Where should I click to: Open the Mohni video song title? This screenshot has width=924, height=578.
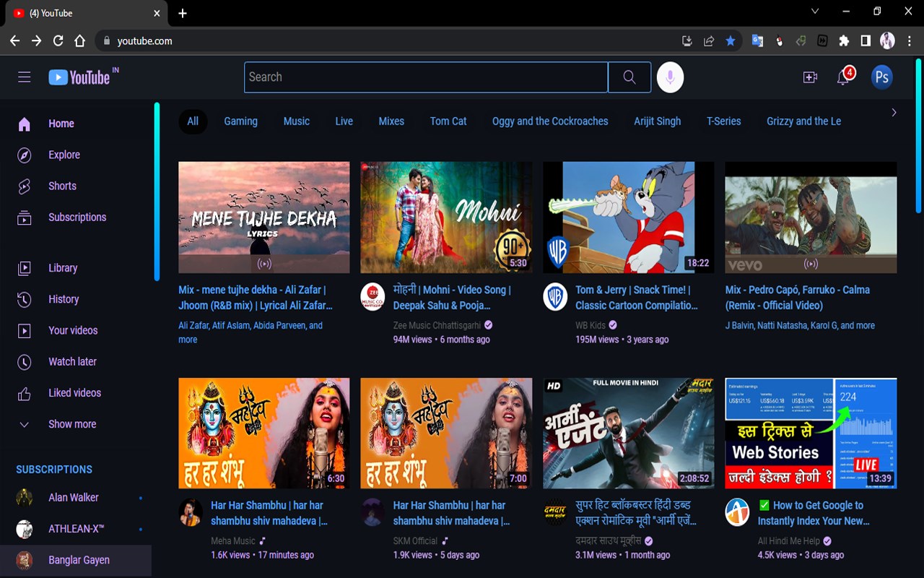tap(452, 298)
